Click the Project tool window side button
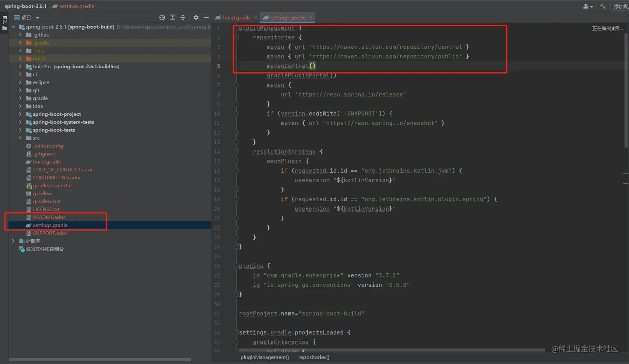This screenshot has width=629, height=364. [x=5, y=23]
